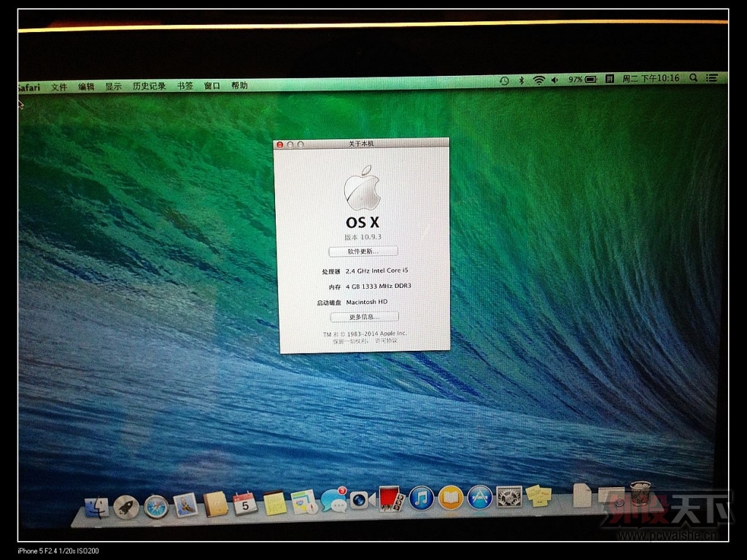Click volume speaker icon in menu bar

point(554,80)
